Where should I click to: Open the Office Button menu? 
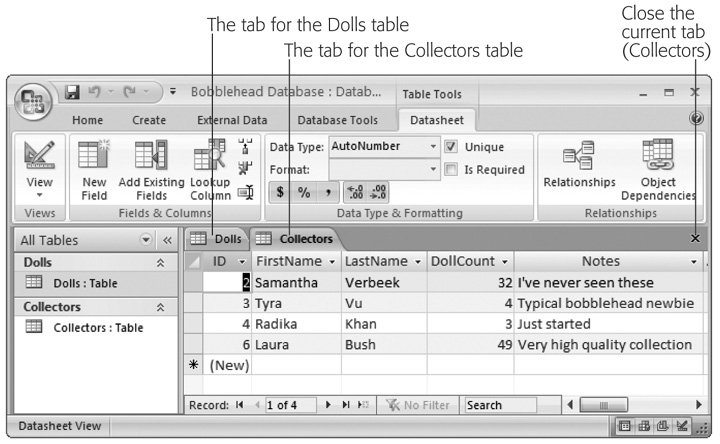33,101
